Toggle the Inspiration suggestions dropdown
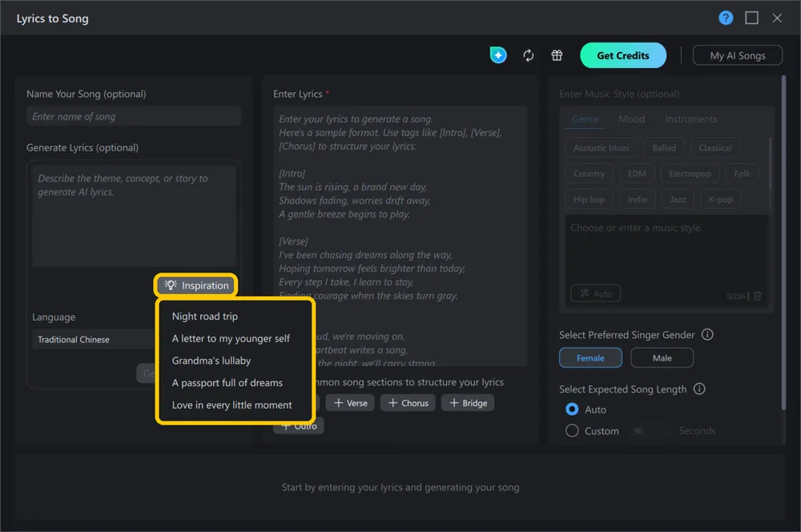Viewport: 801px width, 532px height. (x=196, y=285)
